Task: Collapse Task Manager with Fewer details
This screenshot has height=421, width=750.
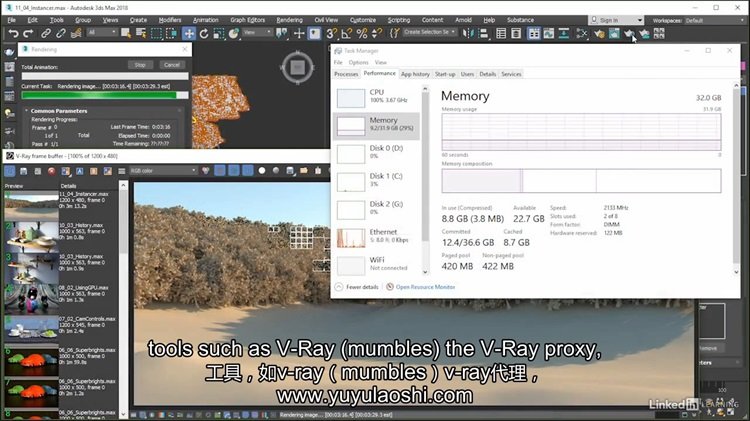Action: pyautogui.click(x=356, y=287)
